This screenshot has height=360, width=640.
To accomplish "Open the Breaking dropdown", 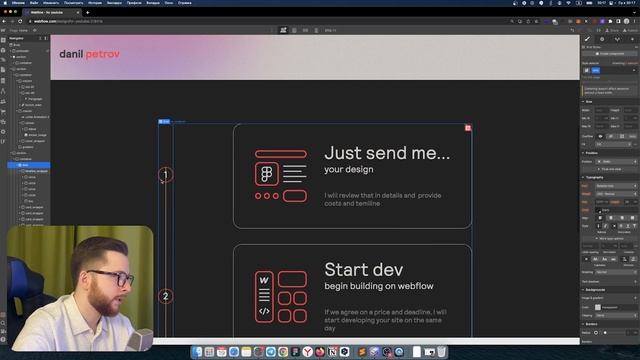I will coord(616,272).
